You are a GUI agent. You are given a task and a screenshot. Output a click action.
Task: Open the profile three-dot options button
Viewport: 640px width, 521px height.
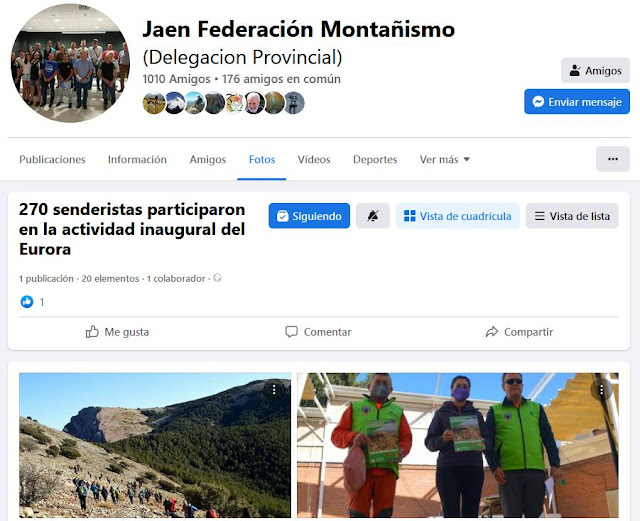(613, 159)
